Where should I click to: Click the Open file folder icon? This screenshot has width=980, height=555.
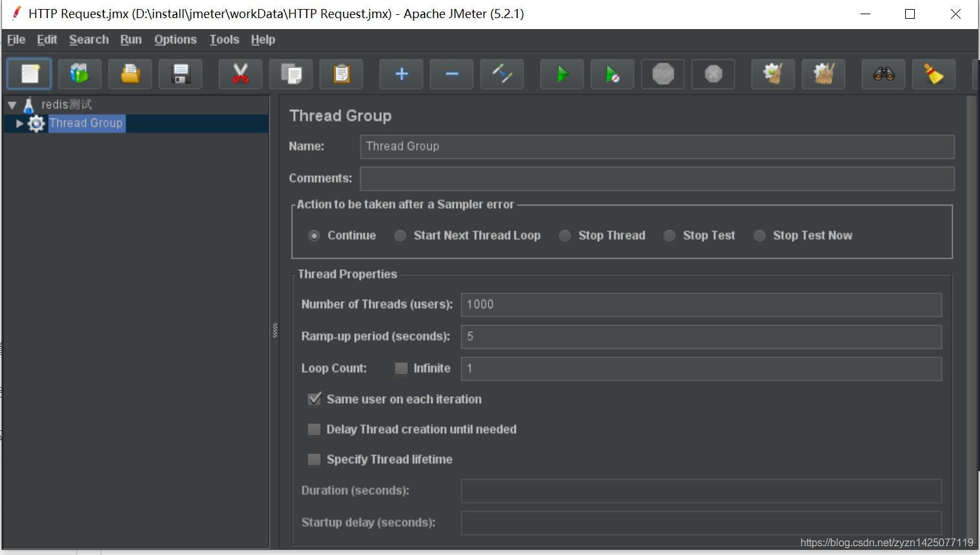[x=130, y=74]
